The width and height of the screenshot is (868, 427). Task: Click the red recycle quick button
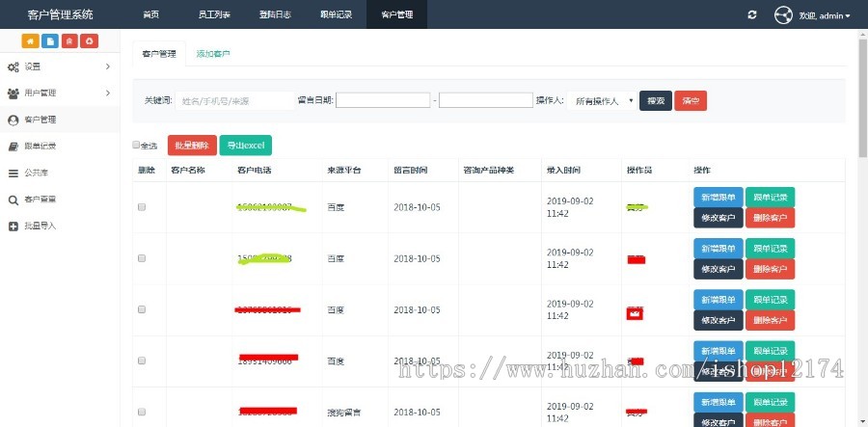89,40
